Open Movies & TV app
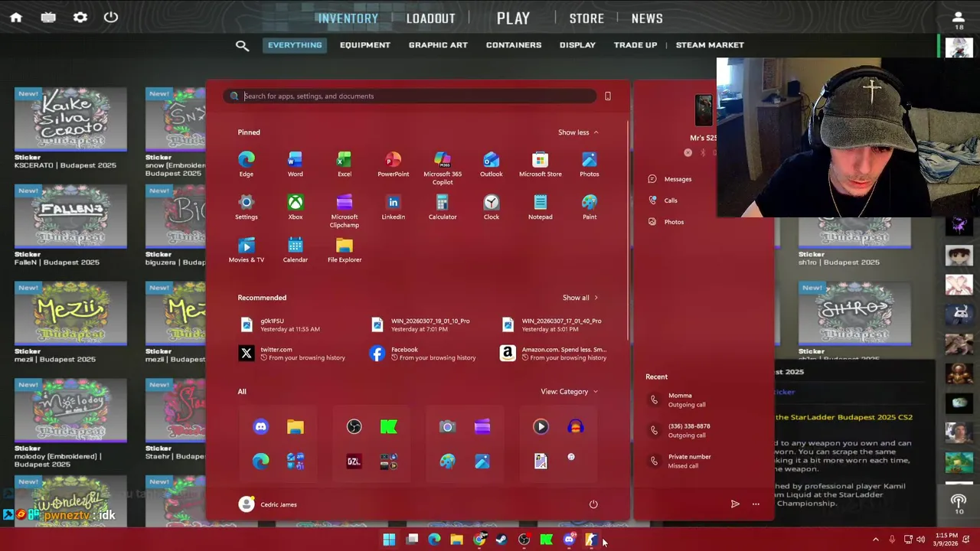Image resolution: width=980 pixels, height=551 pixels. click(246, 249)
